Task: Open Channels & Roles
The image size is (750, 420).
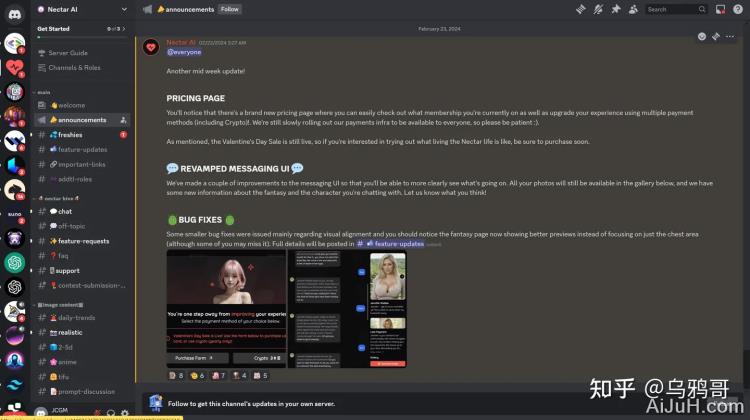Action: click(x=74, y=67)
